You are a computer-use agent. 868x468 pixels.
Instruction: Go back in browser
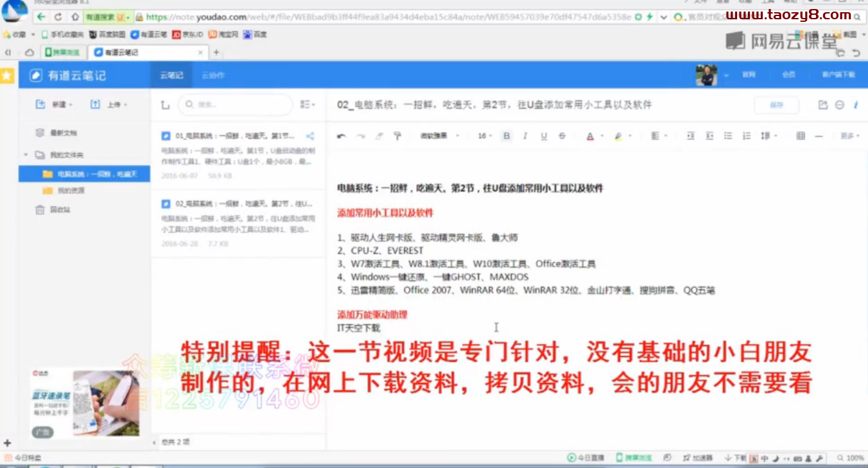click(x=41, y=17)
